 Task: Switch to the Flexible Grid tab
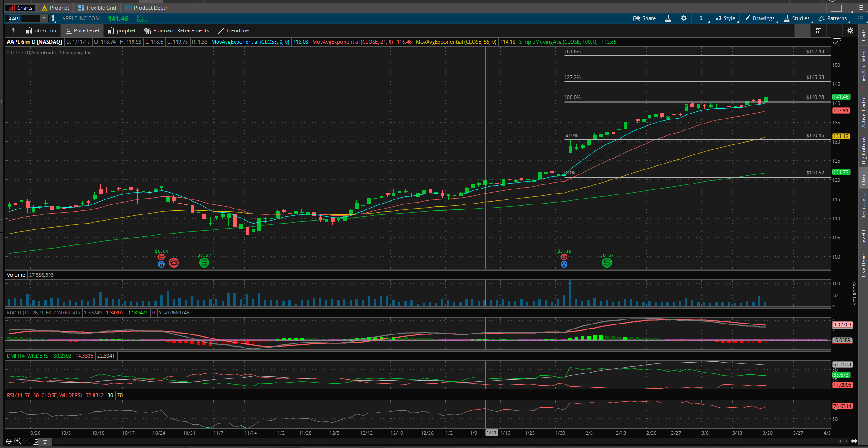97,8
